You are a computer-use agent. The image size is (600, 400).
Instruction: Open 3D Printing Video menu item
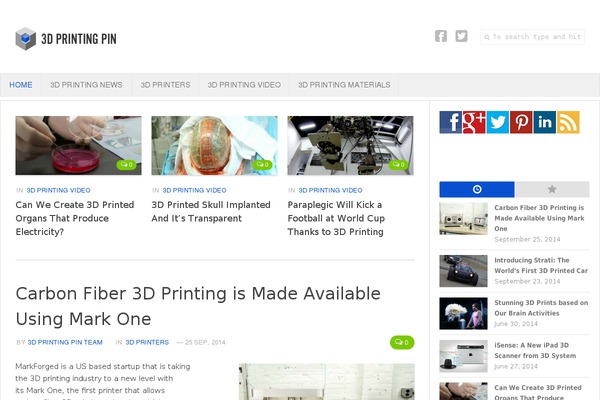pyautogui.click(x=244, y=85)
